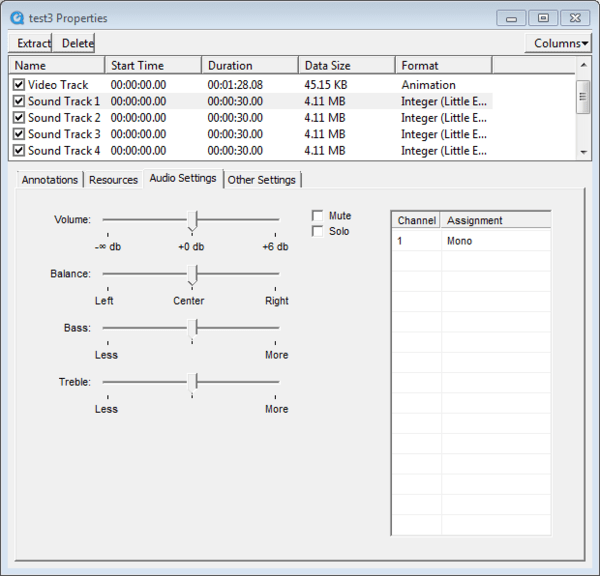Screen dimensions: 600x576
Task: Uncheck the Sound Track 2 checkbox
Action: (19, 117)
